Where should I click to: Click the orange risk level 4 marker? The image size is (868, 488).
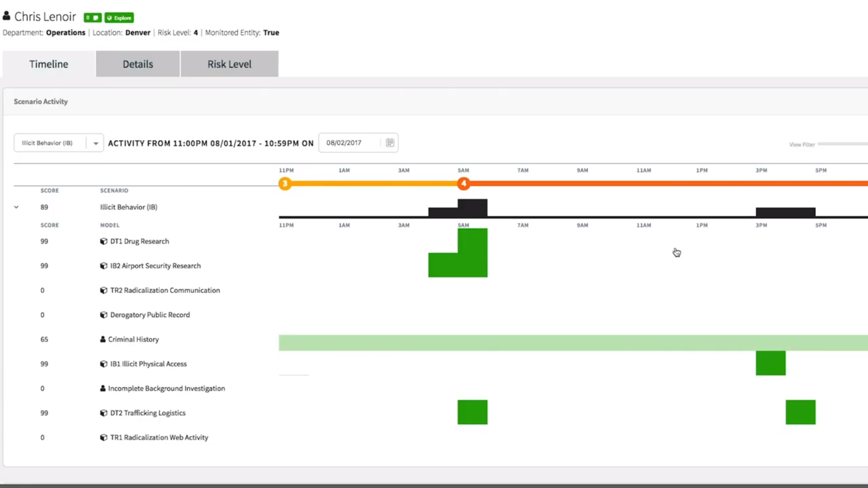pyautogui.click(x=464, y=183)
